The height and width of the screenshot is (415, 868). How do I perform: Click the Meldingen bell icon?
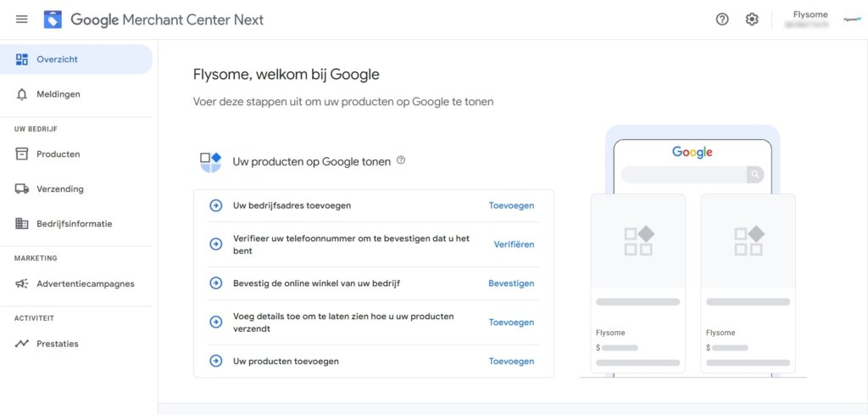(21, 94)
